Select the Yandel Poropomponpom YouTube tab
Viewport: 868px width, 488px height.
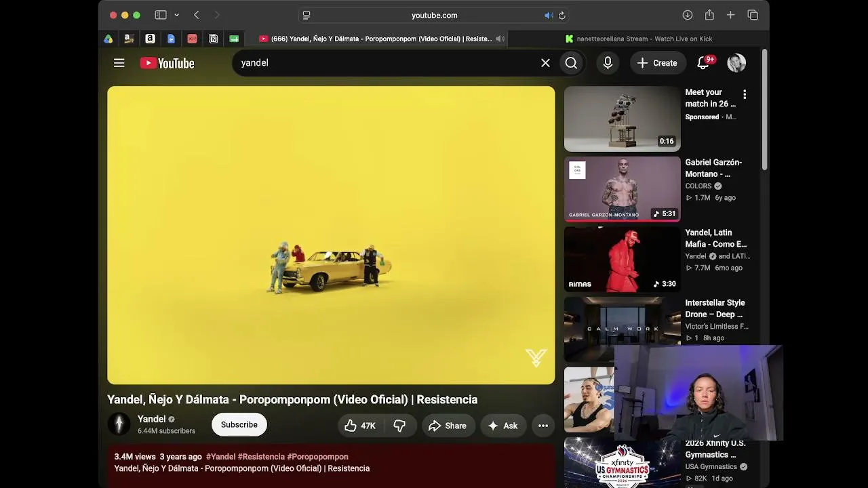(376, 39)
